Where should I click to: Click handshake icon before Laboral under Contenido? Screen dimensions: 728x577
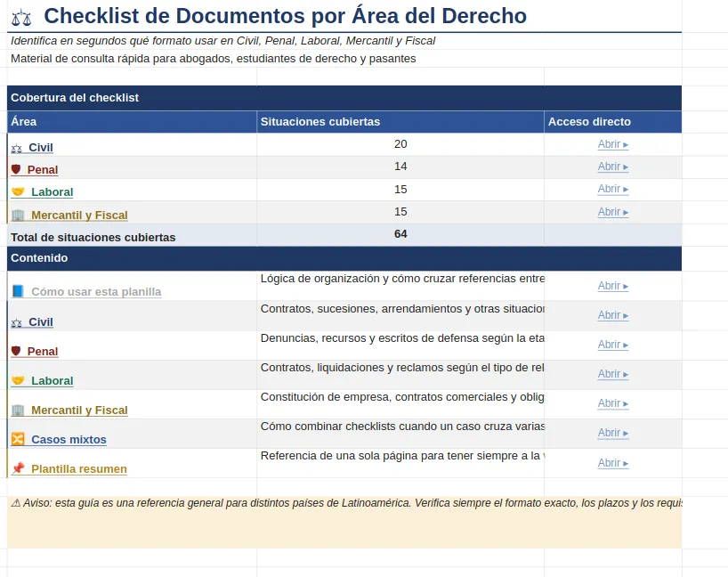[18, 380]
